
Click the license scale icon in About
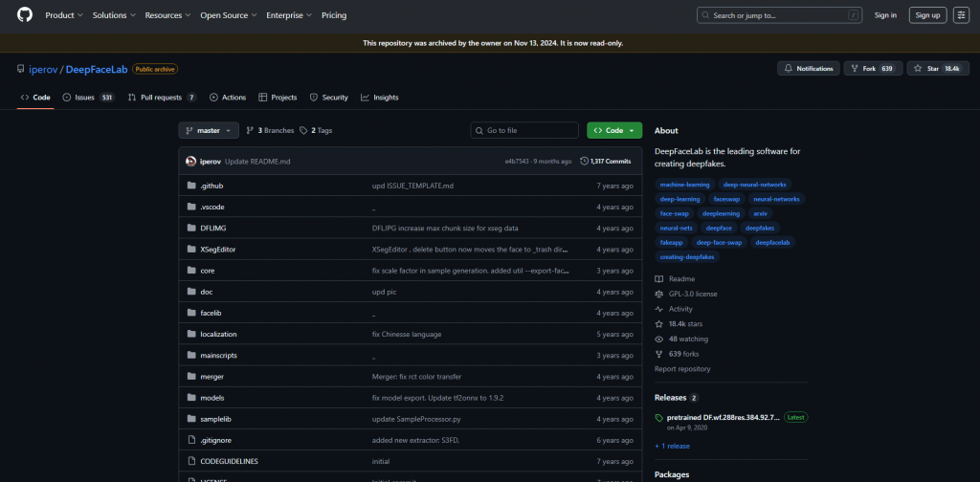658,294
